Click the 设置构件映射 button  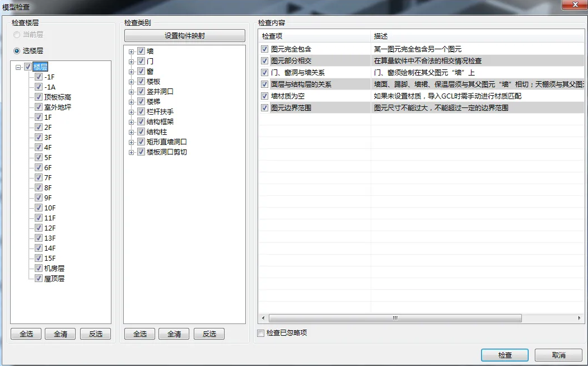(x=184, y=36)
